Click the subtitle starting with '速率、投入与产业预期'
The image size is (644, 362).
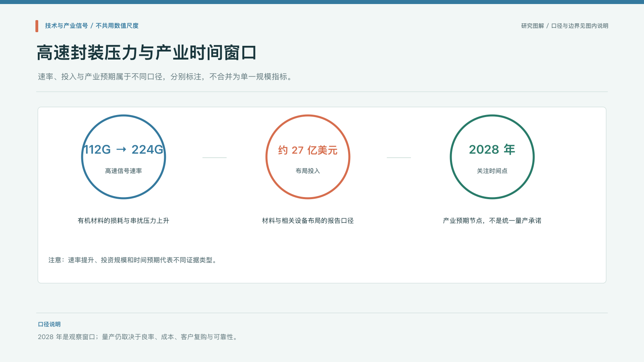point(165,76)
